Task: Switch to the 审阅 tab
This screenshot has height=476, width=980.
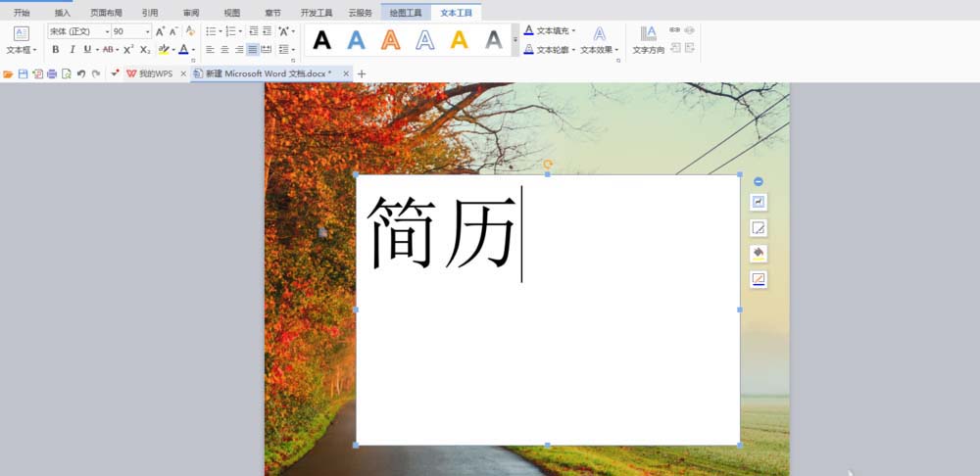Action: click(191, 13)
